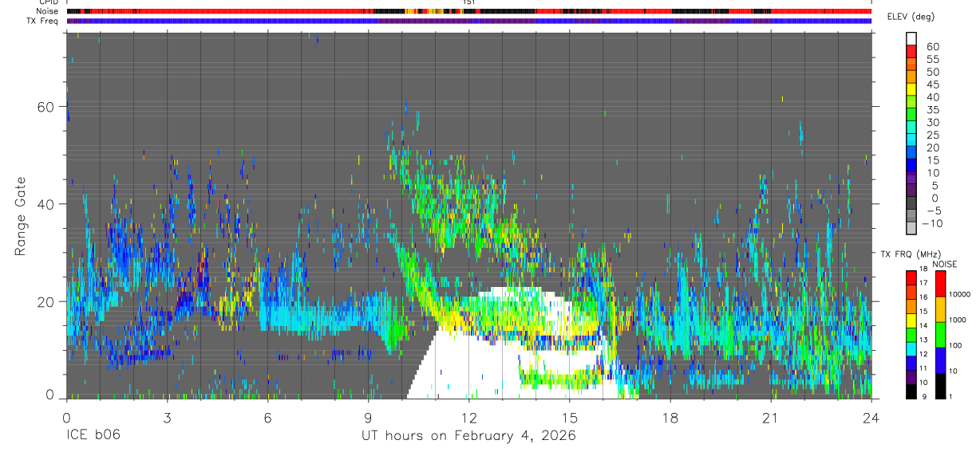Click the cyan TX FRQ swatch between 12 and 13
Image resolution: width=980 pixels, height=452 pixels.
[911, 348]
